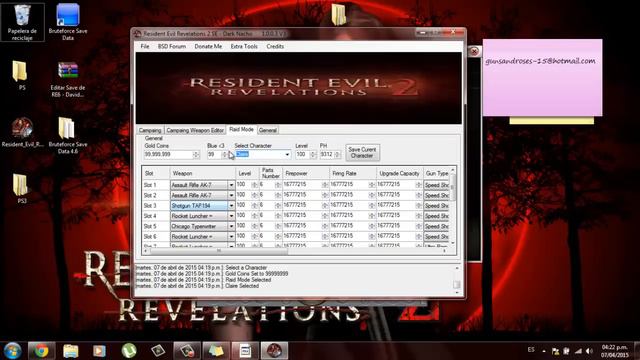Open Bruteforce Save Data shortcut on desktop

(x=68, y=22)
